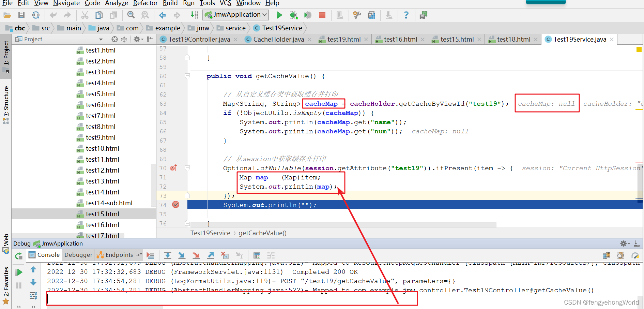Screen dimensions: 644x309
Task: Resume program execution in debug panel
Action: [19, 272]
